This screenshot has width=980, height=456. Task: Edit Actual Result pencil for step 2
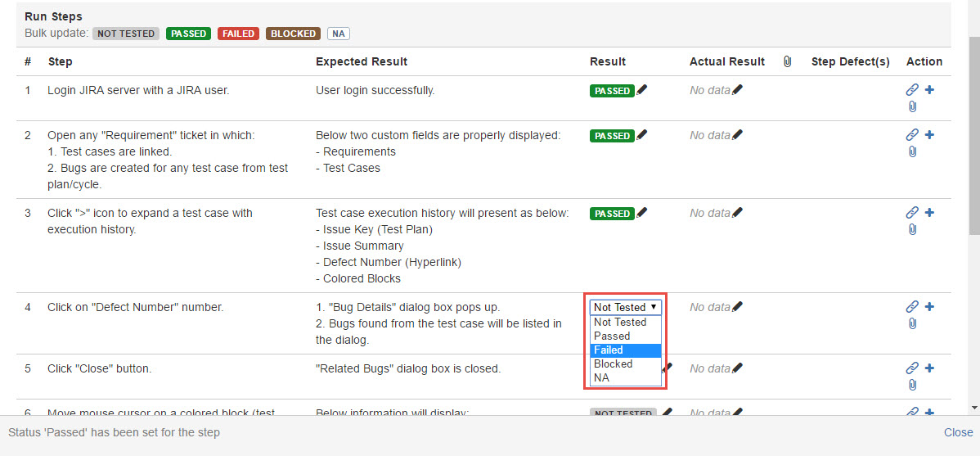pyautogui.click(x=737, y=135)
